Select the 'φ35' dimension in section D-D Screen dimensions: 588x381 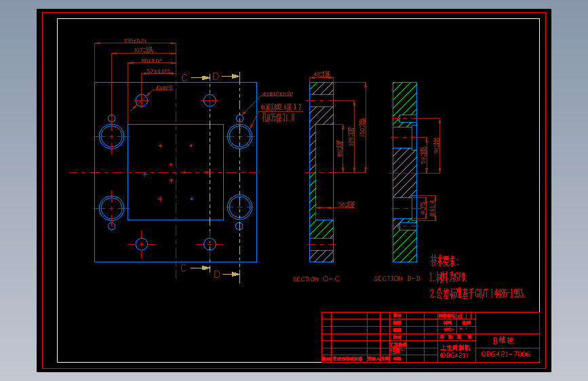[x=423, y=208]
